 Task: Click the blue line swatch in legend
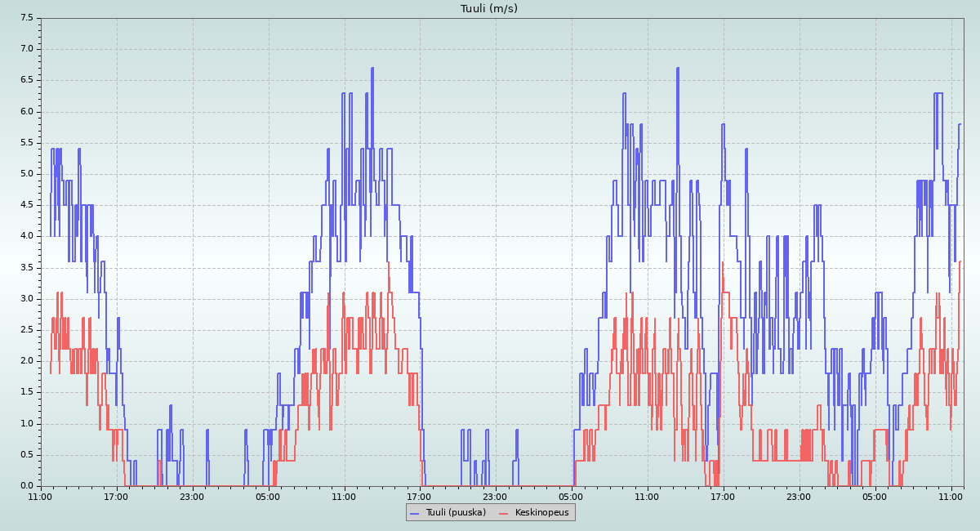click(415, 512)
